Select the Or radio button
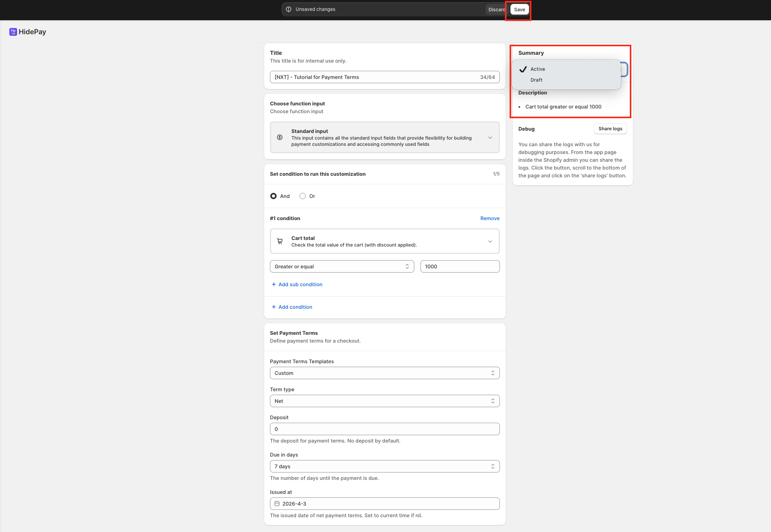 tap(303, 196)
